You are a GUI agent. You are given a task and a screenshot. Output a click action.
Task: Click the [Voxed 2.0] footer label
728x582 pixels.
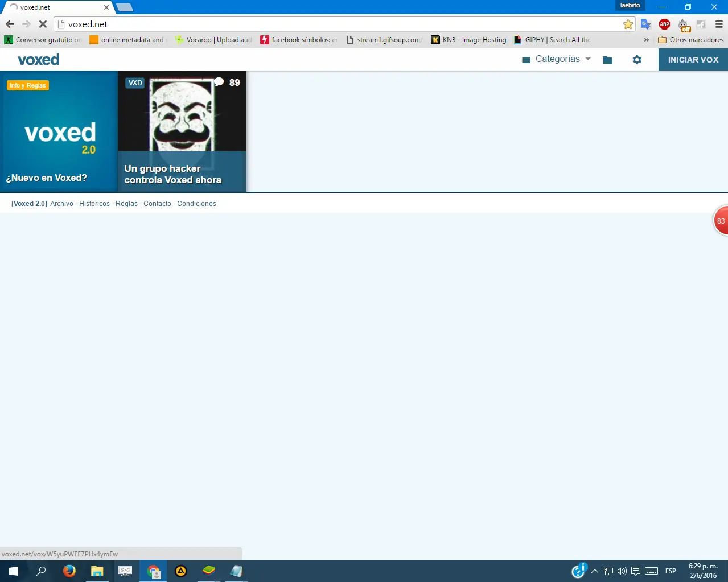tap(30, 204)
